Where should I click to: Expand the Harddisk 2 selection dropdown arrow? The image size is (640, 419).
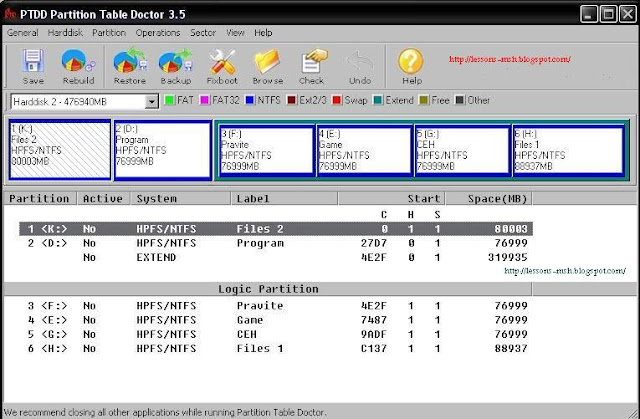click(151, 101)
